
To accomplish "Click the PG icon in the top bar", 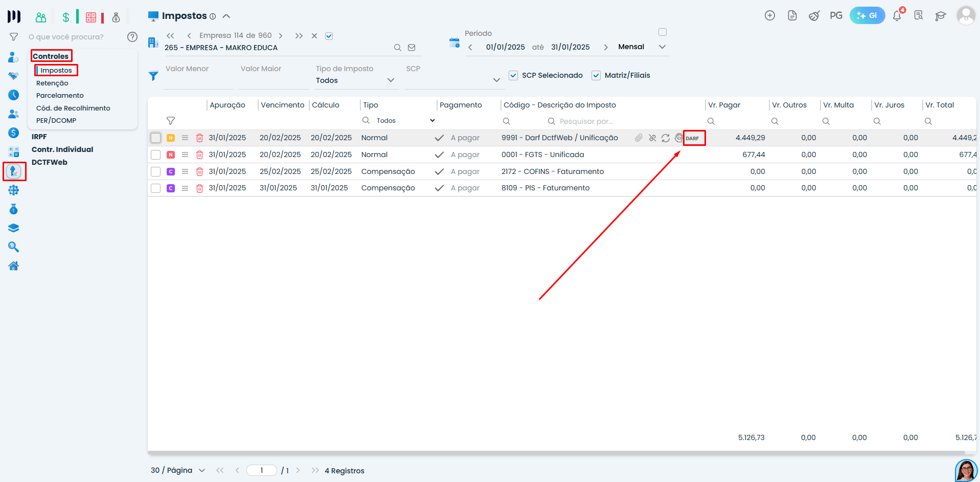I will point(836,15).
